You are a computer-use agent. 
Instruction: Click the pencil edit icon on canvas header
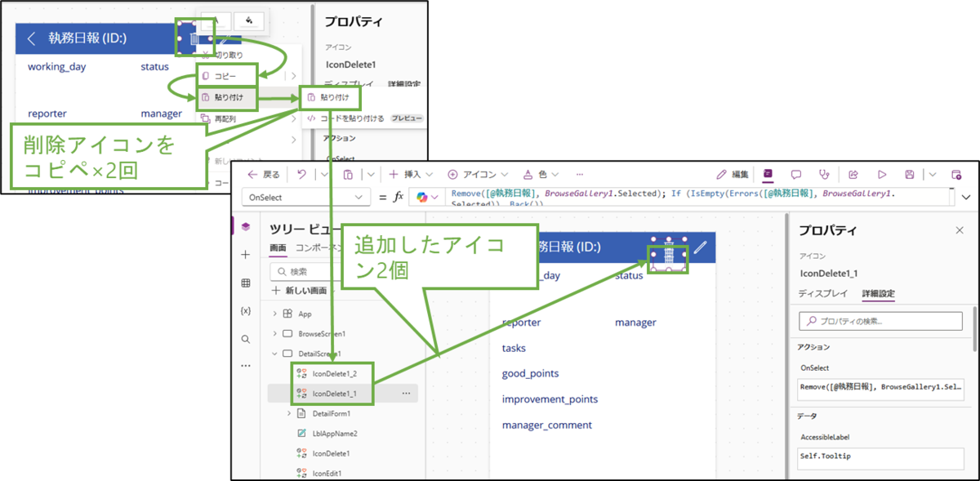[x=700, y=247]
